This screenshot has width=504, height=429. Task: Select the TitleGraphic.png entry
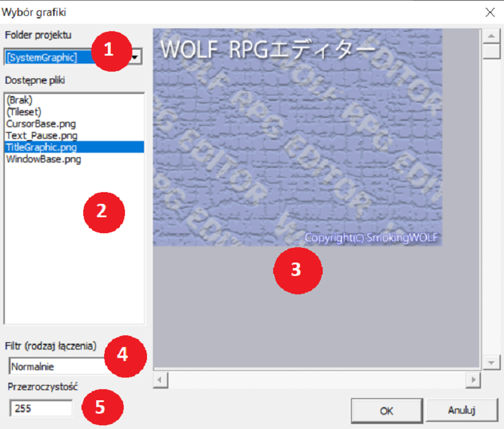41,147
